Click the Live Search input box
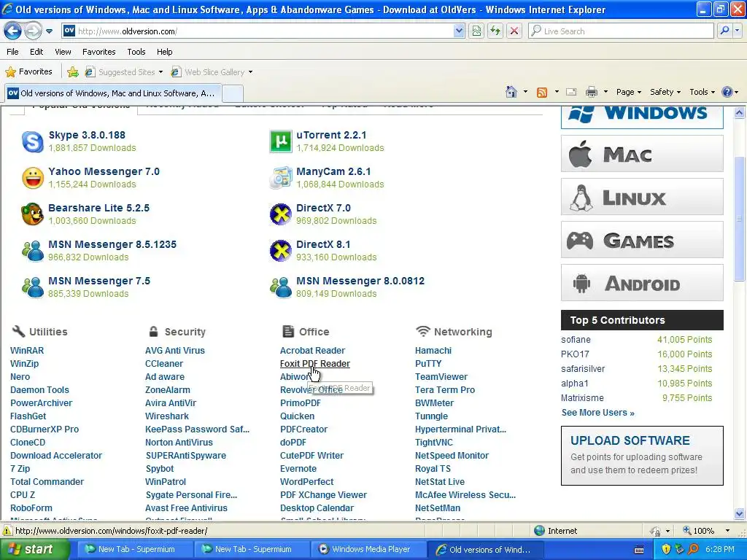747x560 pixels. point(621,31)
